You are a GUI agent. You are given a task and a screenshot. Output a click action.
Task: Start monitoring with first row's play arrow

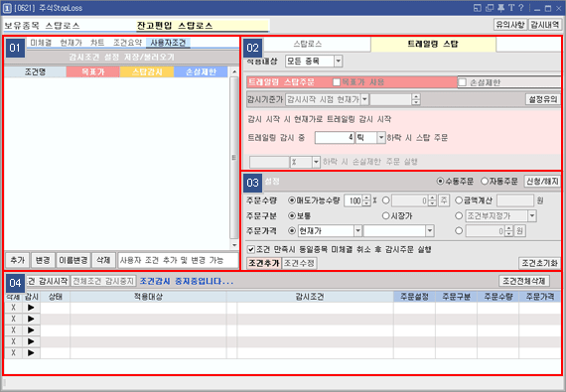point(31,308)
